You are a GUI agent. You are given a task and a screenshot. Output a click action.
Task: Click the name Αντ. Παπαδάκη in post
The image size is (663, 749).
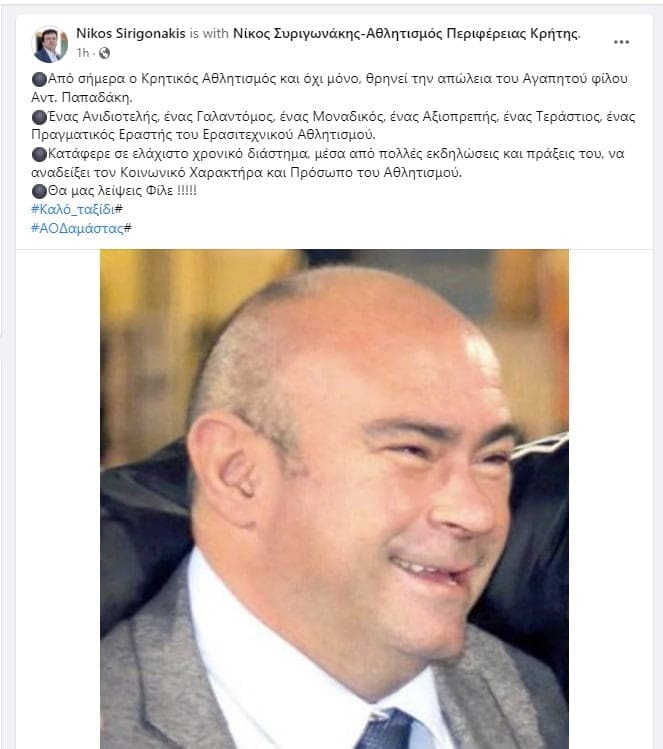(81, 97)
